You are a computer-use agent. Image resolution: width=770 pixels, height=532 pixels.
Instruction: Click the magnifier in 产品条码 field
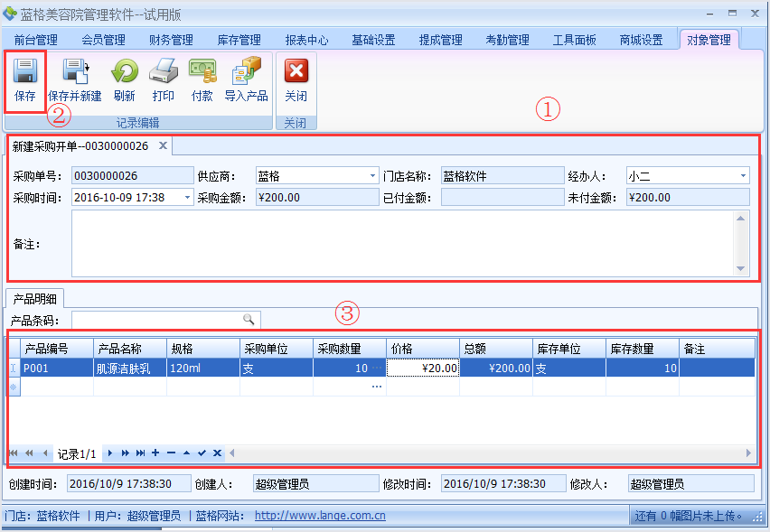pyautogui.click(x=249, y=320)
